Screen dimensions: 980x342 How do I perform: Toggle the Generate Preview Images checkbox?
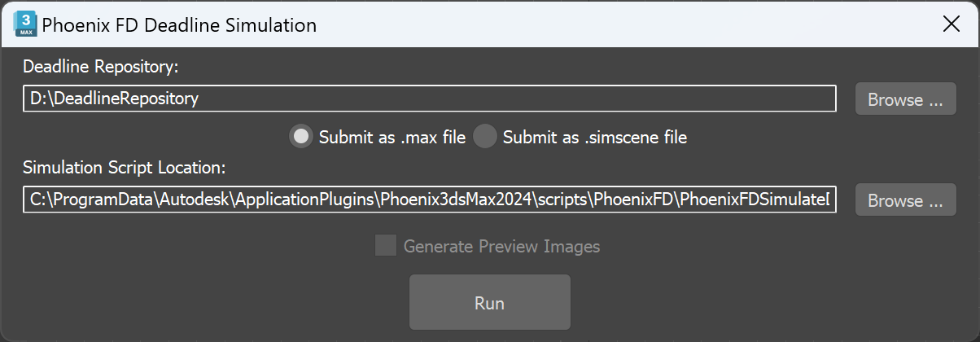point(385,245)
